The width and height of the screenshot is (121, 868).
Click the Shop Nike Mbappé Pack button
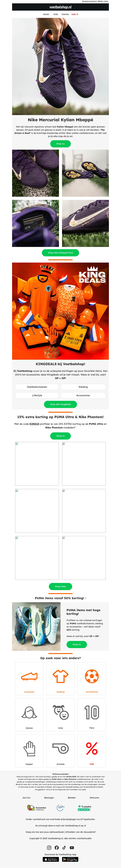tap(60, 253)
